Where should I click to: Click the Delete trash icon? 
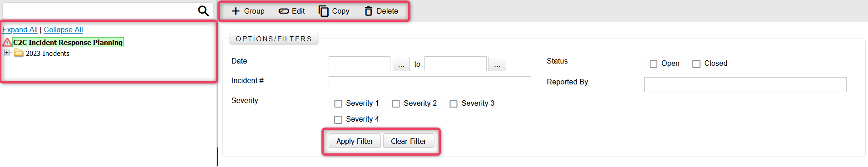click(369, 11)
